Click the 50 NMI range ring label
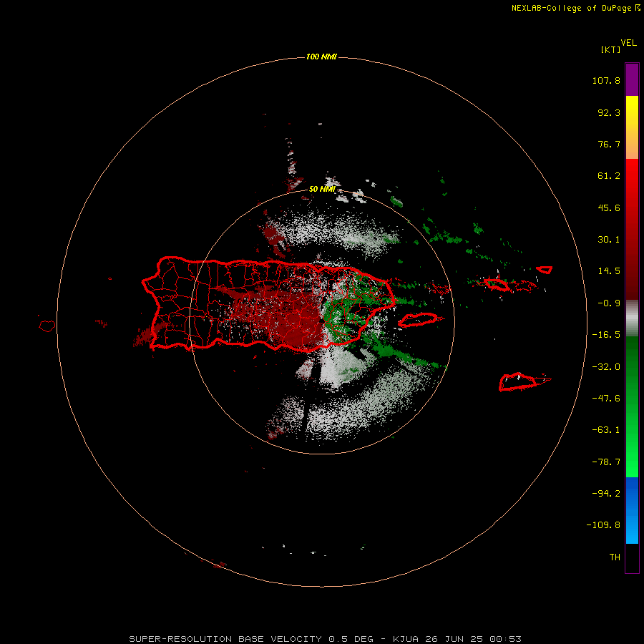Screen dimensions: 644x644 click(x=322, y=190)
